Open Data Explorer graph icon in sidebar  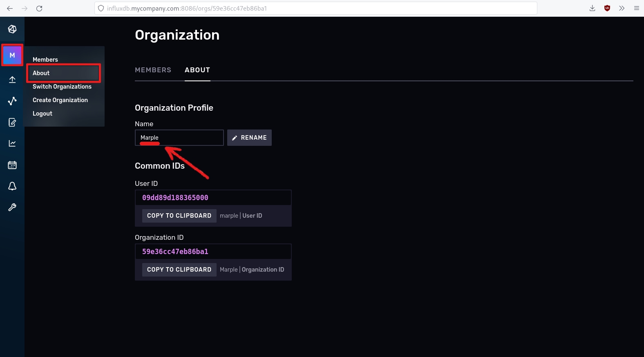(x=12, y=101)
